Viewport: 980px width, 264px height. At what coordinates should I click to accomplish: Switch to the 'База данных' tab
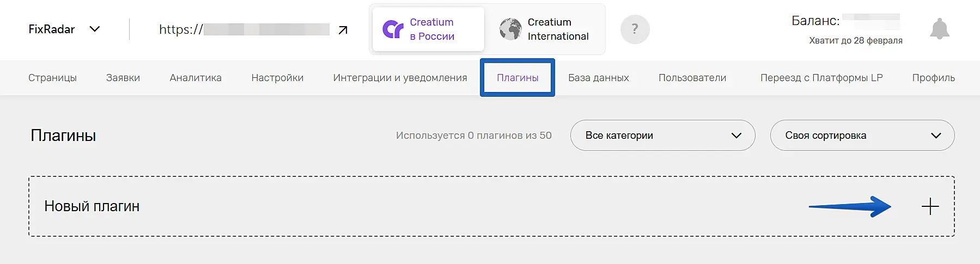click(598, 78)
